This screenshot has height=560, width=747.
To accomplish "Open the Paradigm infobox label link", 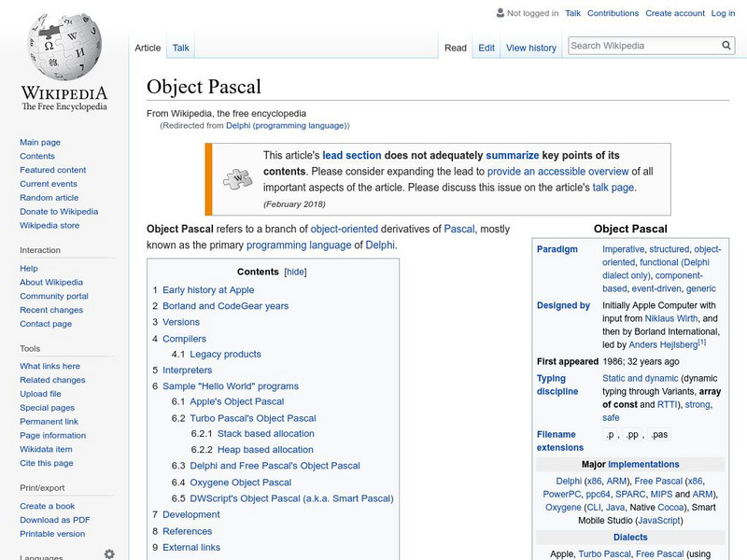I will pos(557,249).
